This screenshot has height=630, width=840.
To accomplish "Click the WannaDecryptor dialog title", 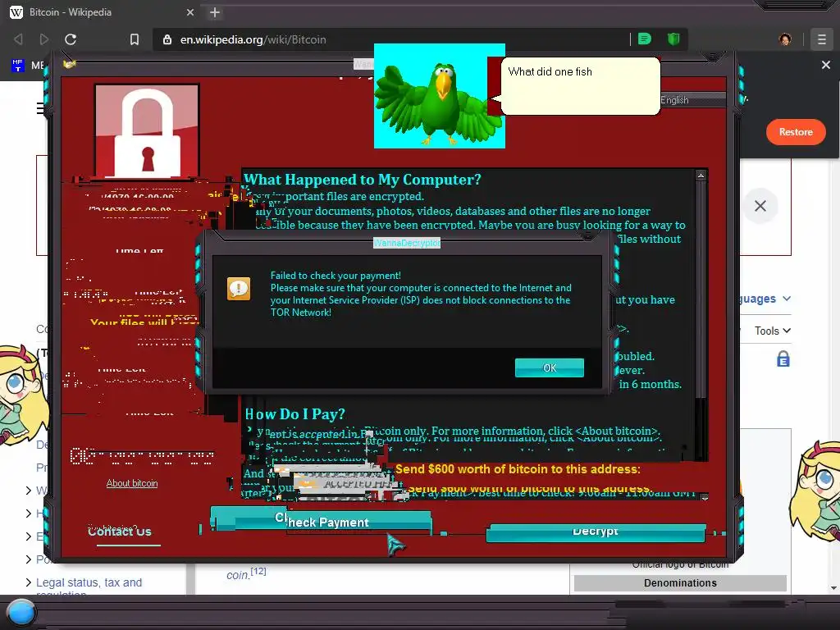I will point(407,243).
